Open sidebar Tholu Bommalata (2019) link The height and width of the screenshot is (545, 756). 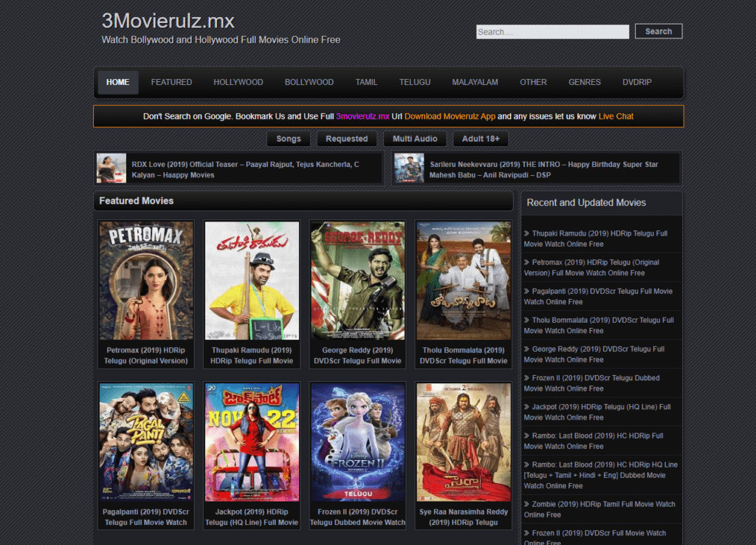click(x=599, y=326)
